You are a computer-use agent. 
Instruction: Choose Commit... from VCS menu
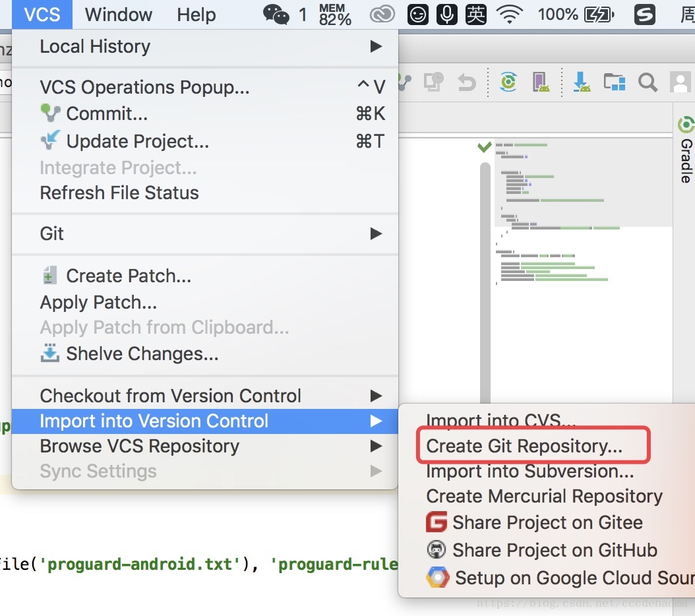coord(205,114)
